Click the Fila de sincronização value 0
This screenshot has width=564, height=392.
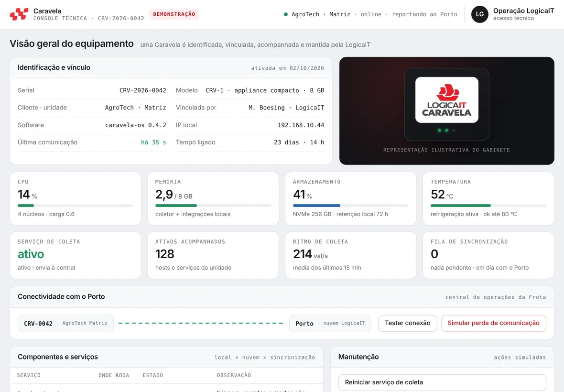pyautogui.click(x=434, y=254)
